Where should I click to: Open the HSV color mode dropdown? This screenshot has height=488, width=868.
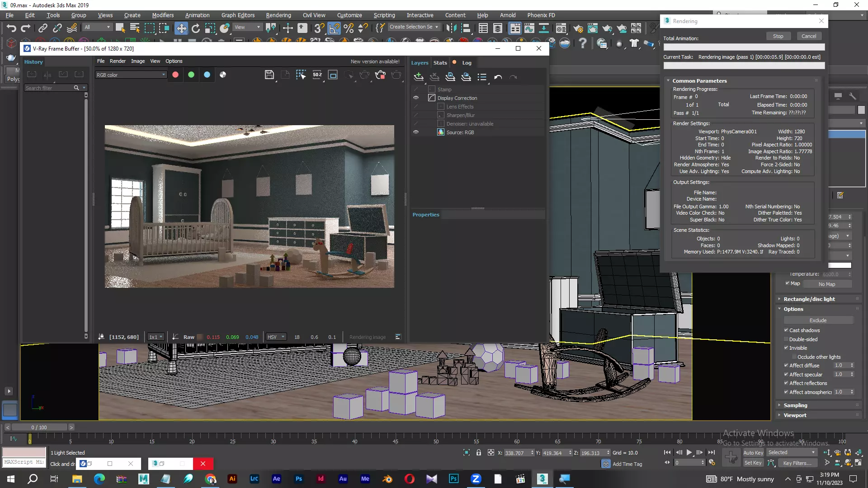click(276, 337)
